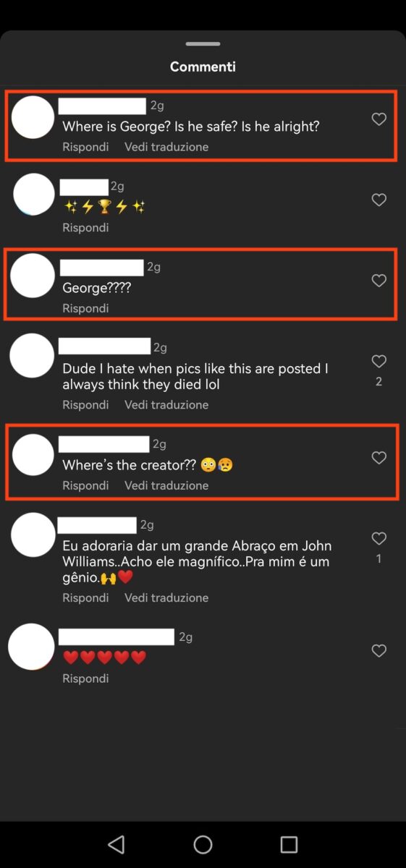Image resolution: width=406 pixels, height=868 pixels.
Task: Translate the John Williams comment
Action: tap(166, 598)
